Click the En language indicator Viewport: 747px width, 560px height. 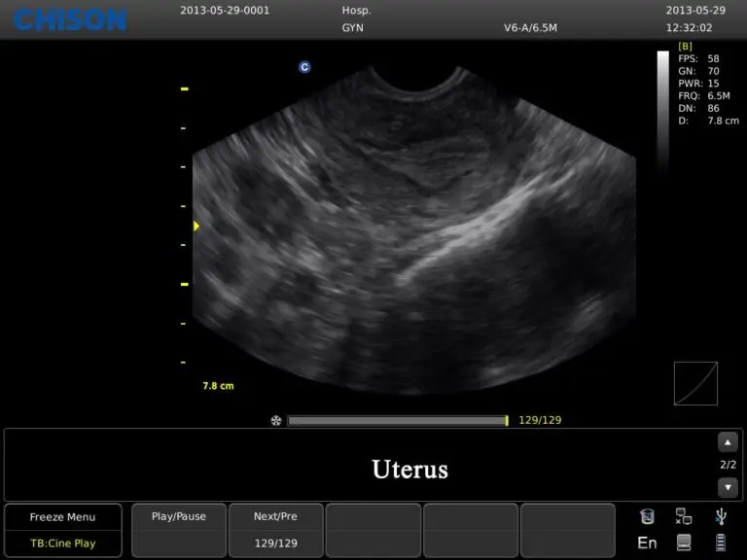click(648, 542)
